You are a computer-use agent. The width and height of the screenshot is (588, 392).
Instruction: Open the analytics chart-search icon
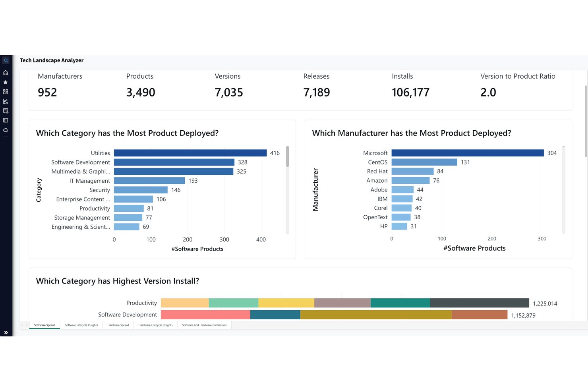(x=6, y=101)
